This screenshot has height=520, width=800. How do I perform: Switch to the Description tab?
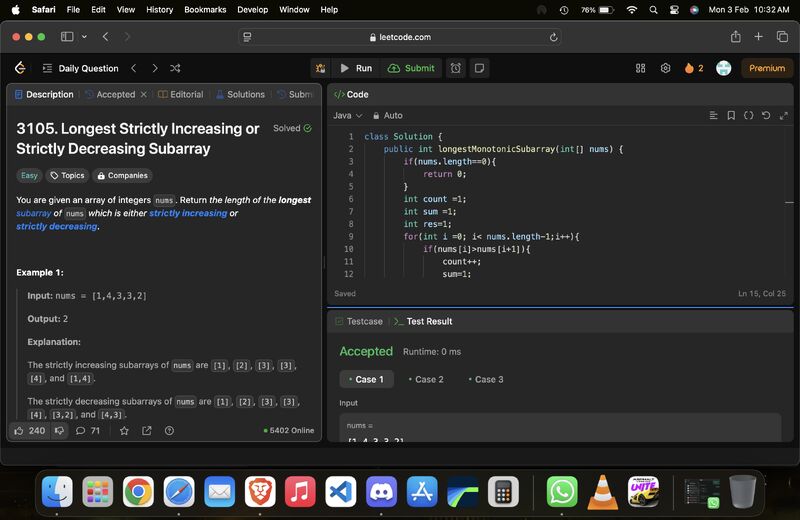tap(44, 94)
